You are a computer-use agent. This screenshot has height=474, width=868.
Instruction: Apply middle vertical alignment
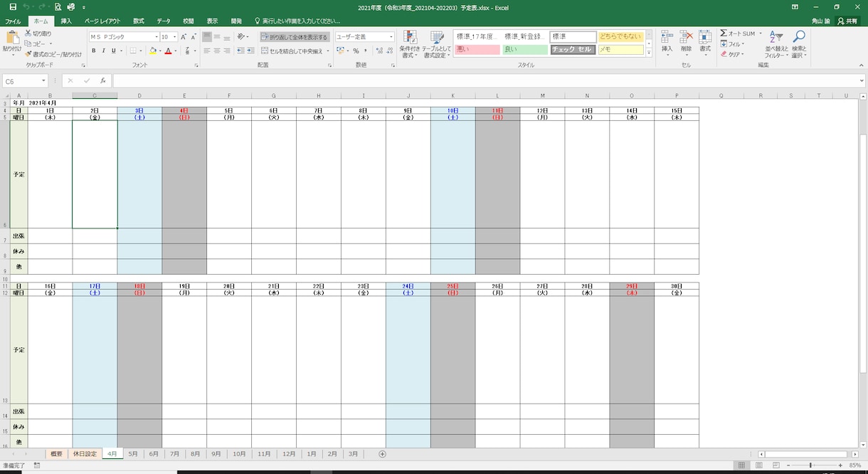coord(217,37)
